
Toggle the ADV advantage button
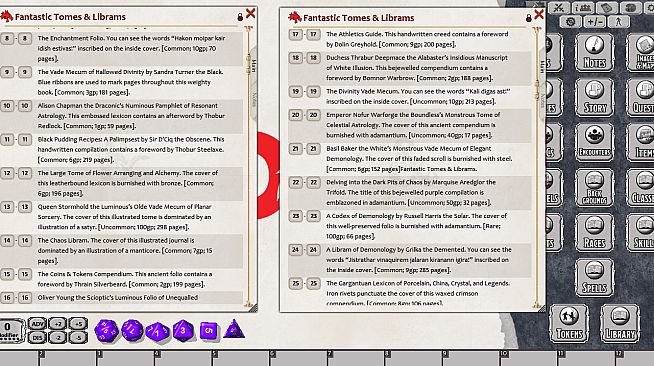37,324
